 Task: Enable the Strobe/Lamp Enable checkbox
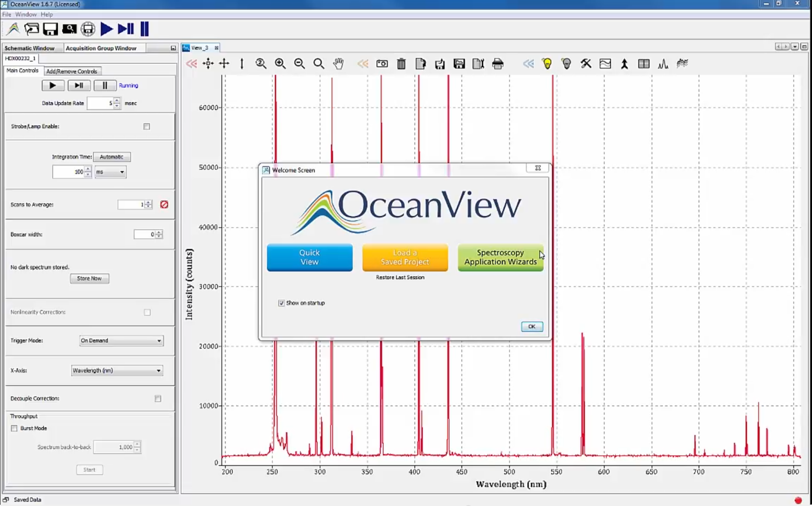click(147, 126)
